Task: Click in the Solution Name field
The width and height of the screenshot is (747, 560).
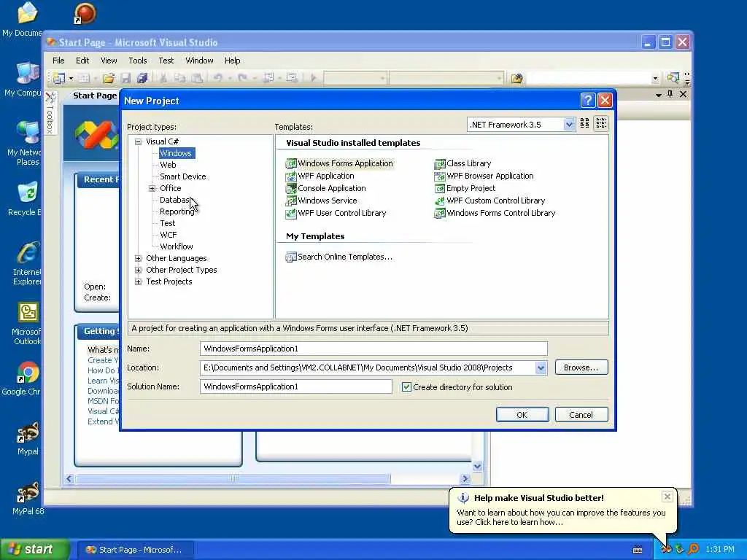Action: [296, 386]
